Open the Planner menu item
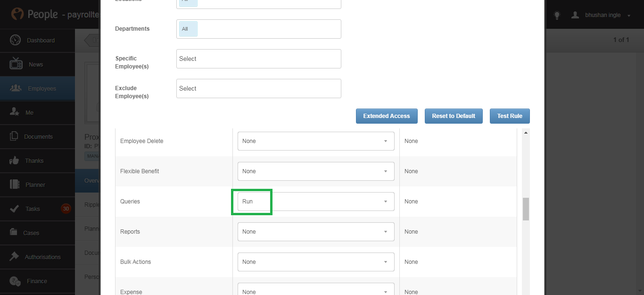This screenshot has height=295, width=644. (37, 185)
